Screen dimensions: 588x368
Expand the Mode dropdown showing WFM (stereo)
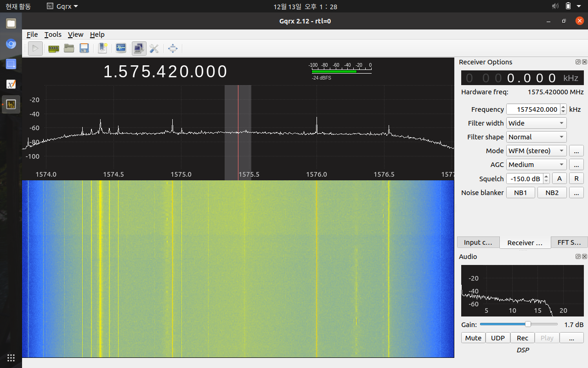[x=536, y=151]
